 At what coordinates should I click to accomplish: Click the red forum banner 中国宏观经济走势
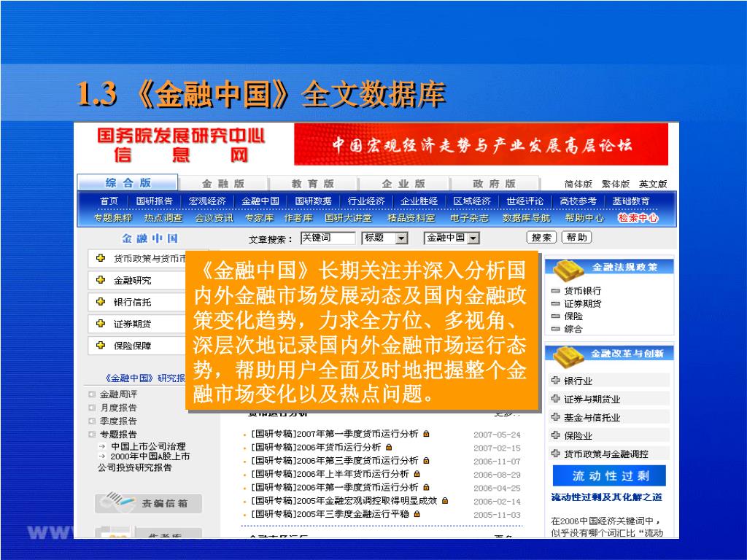point(481,144)
